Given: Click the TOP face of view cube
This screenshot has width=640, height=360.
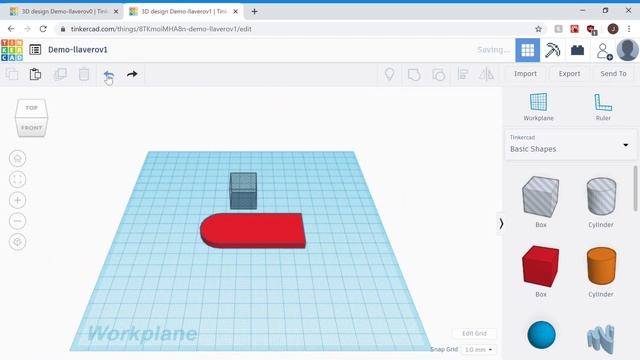Looking at the screenshot, I should tap(31, 108).
